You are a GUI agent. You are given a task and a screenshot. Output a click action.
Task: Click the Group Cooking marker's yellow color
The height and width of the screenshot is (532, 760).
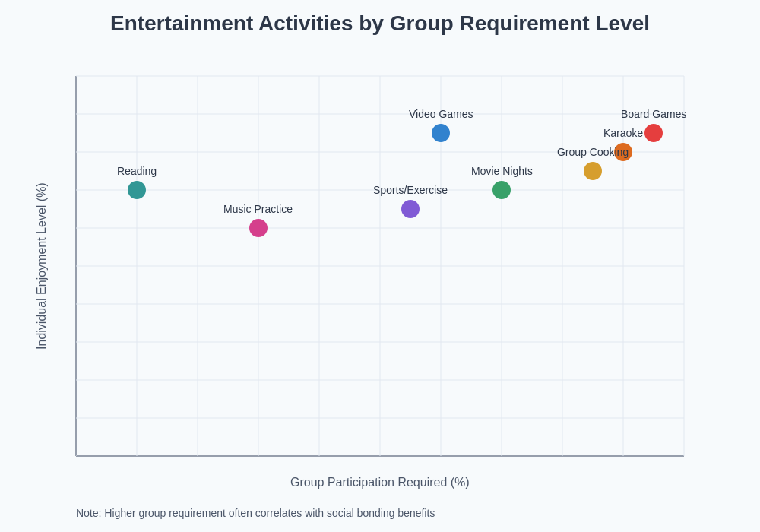[593, 170]
